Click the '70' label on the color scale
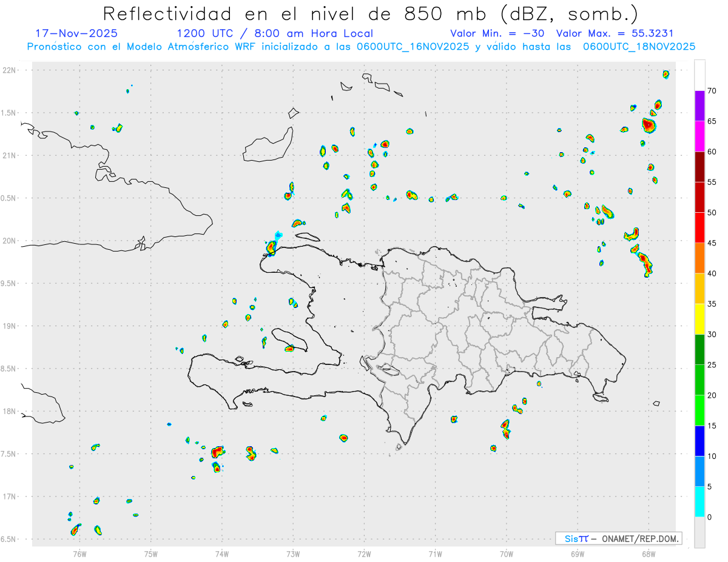 point(712,91)
